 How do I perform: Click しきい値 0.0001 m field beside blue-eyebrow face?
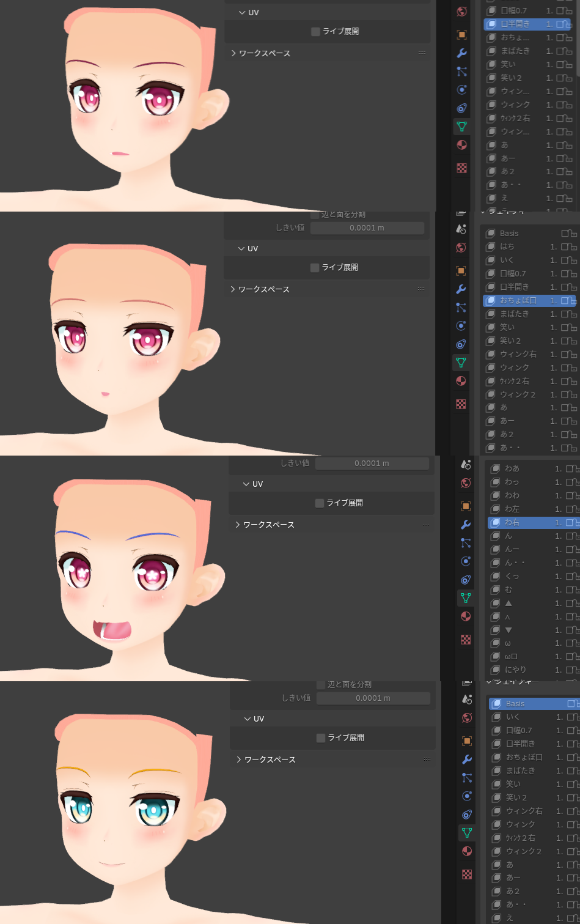pos(372,464)
